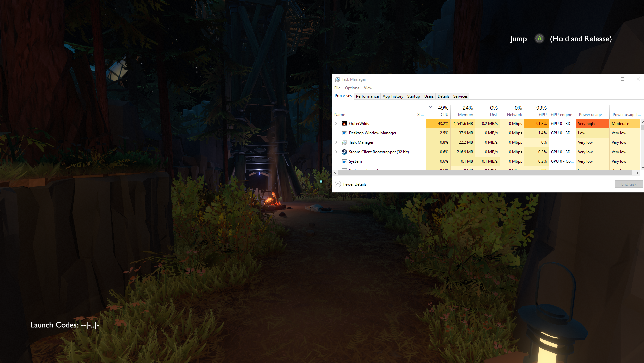This screenshot has height=363, width=644.
Task: Click the Steam Client Bootstrapper icon
Action: [344, 152]
